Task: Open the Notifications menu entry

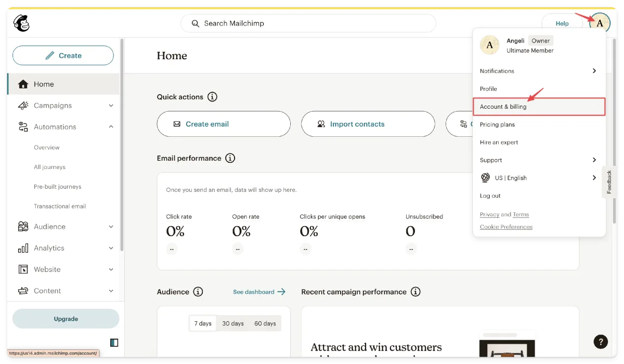Action: coord(539,71)
